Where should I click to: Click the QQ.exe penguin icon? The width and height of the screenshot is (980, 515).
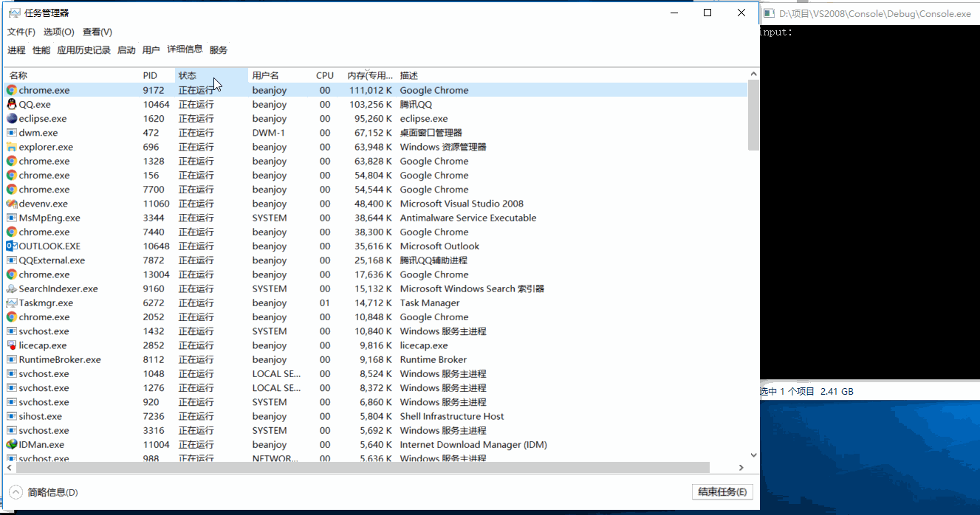tap(12, 105)
